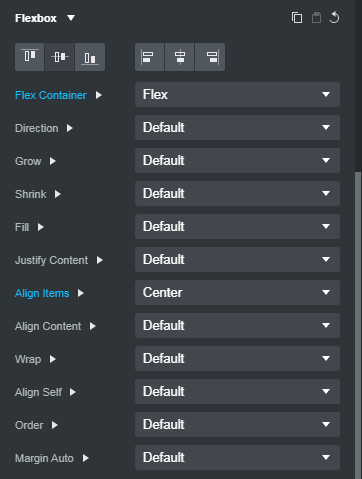Click the align top icon
The width and height of the screenshot is (362, 479).
(30, 57)
